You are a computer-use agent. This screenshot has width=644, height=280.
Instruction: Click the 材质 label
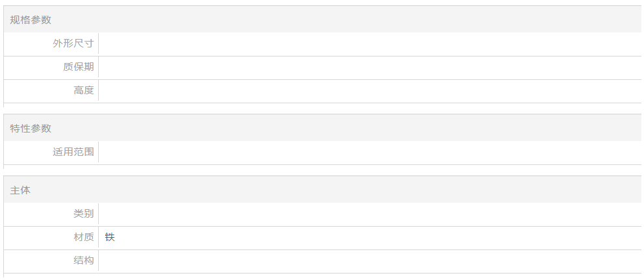coord(83,238)
